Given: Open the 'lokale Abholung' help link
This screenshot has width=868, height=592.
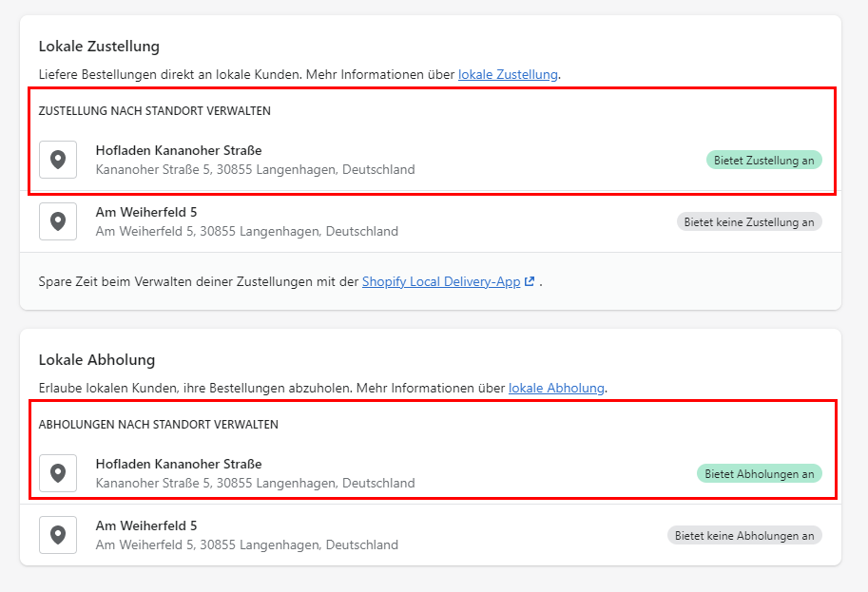Looking at the screenshot, I should pyautogui.click(x=556, y=388).
